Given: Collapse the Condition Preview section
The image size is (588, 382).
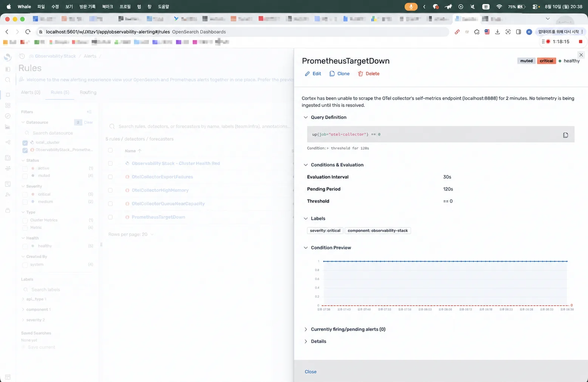Looking at the screenshot, I should [x=306, y=248].
